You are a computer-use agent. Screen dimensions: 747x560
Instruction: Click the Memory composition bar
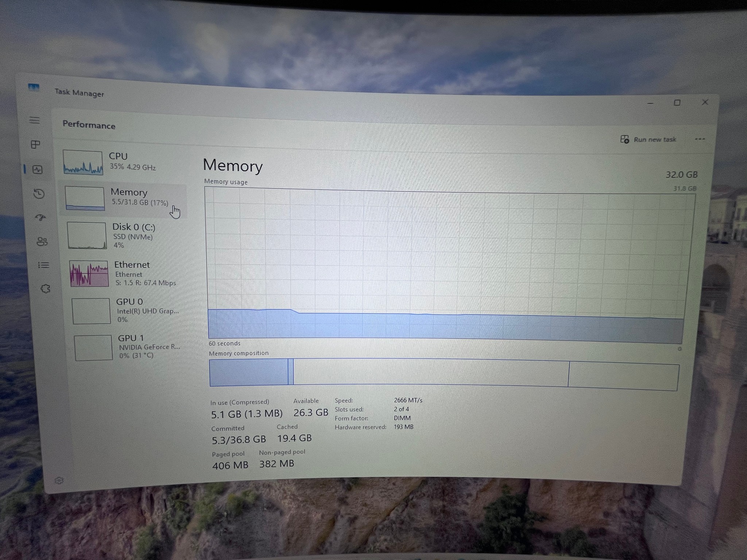[444, 374]
